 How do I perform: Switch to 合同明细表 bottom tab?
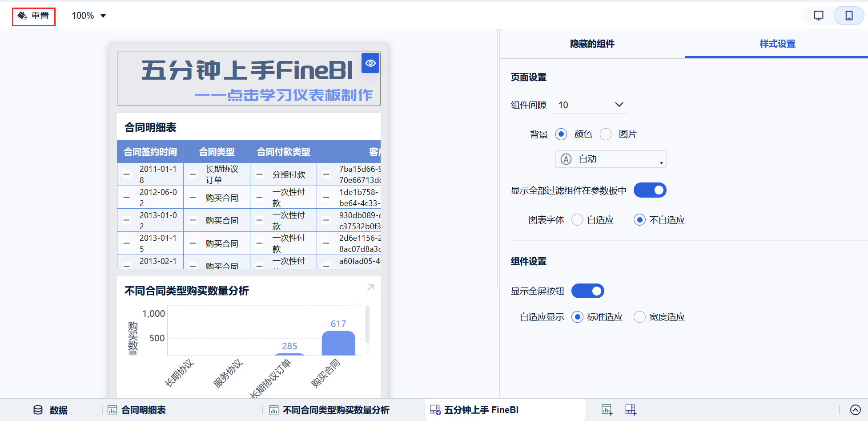[137, 410]
